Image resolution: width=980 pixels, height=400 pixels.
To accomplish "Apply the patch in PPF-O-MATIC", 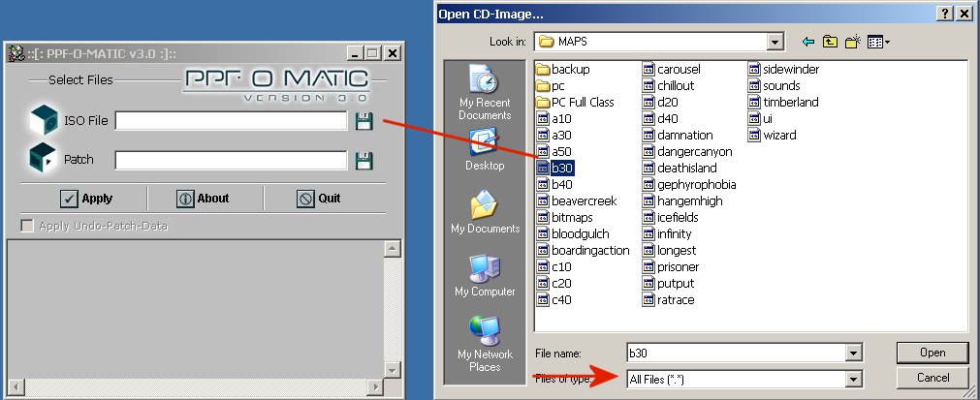I will click(85, 199).
